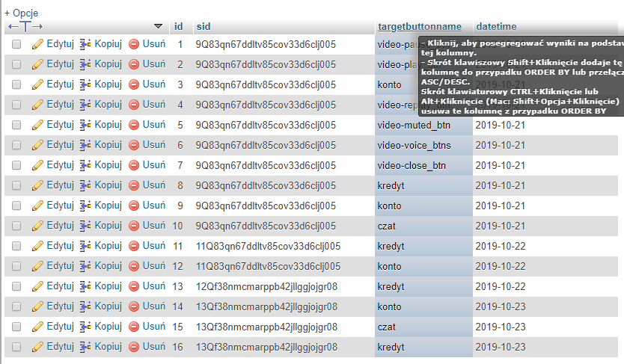Click the red delete icon in row 15

(134, 327)
